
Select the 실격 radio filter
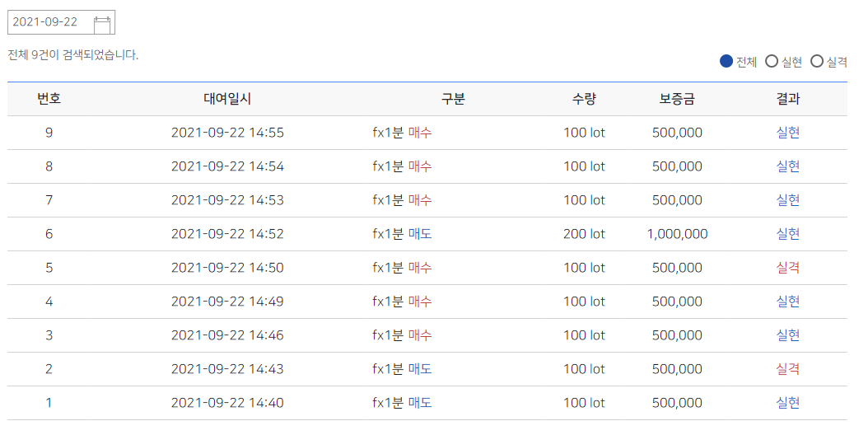point(816,61)
